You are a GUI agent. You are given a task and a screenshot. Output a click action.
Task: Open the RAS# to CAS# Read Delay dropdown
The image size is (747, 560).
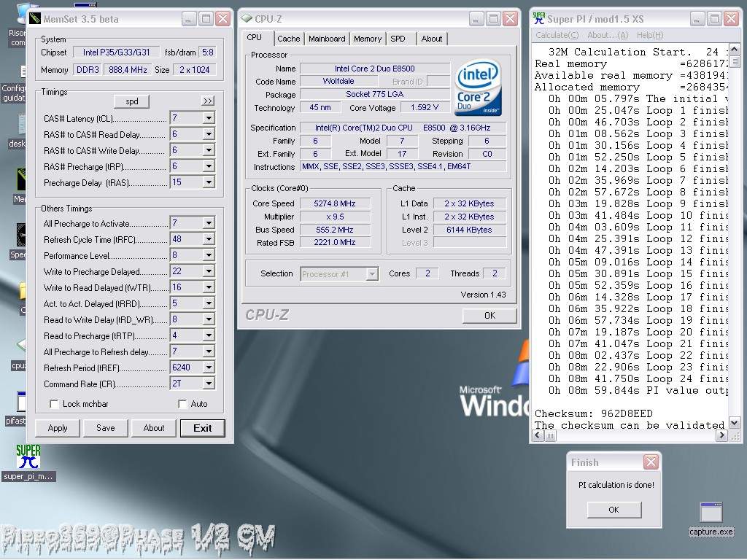209,134
